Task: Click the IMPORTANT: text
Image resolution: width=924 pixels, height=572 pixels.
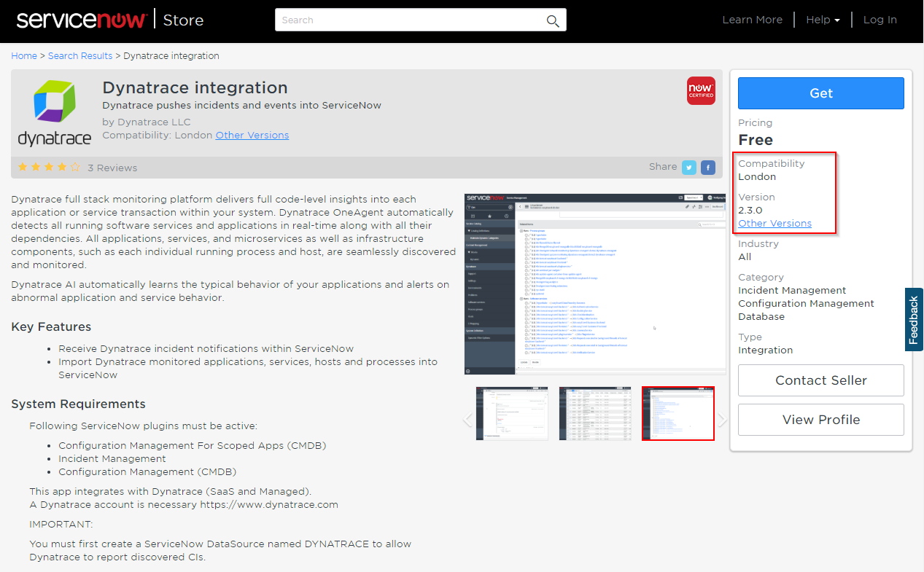Action: pos(61,524)
